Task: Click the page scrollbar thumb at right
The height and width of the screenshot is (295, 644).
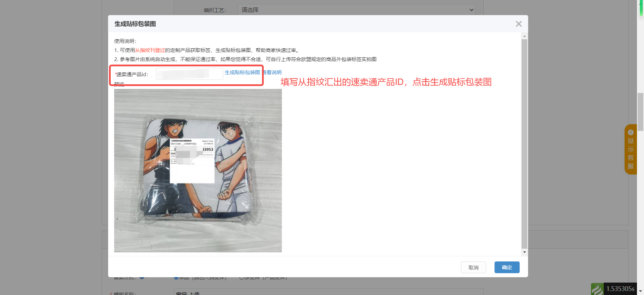Action: [x=640, y=112]
